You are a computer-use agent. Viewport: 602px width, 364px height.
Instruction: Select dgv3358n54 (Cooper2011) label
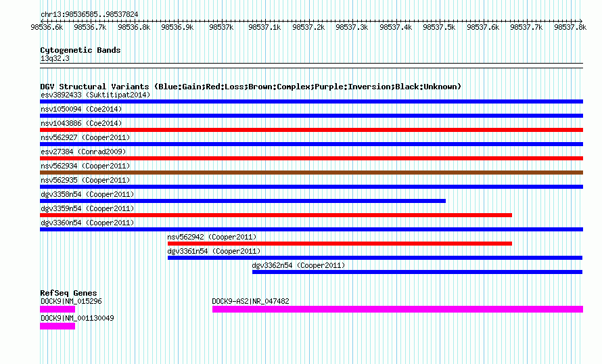pos(87,194)
